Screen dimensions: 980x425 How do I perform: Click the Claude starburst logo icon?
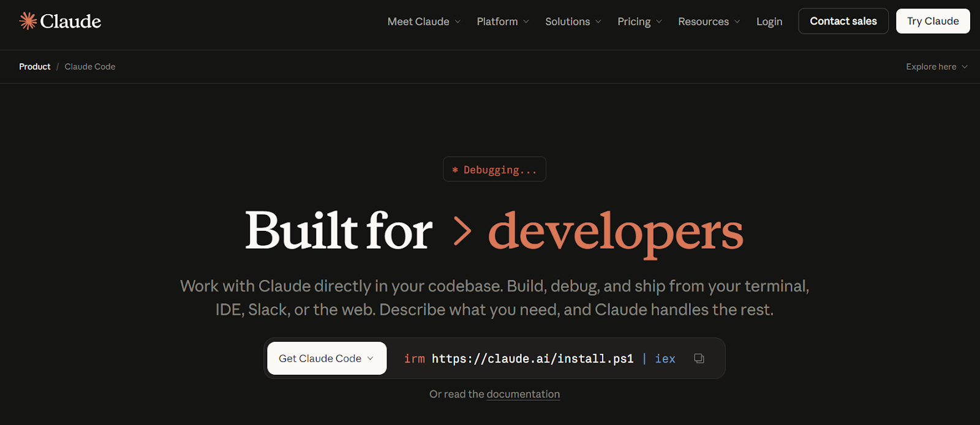pos(28,21)
